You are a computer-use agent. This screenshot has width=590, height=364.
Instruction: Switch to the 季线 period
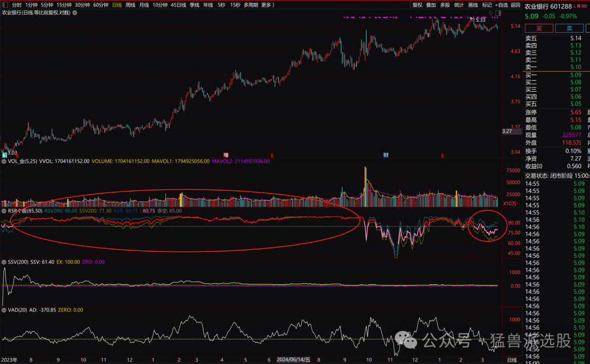[x=194, y=5]
